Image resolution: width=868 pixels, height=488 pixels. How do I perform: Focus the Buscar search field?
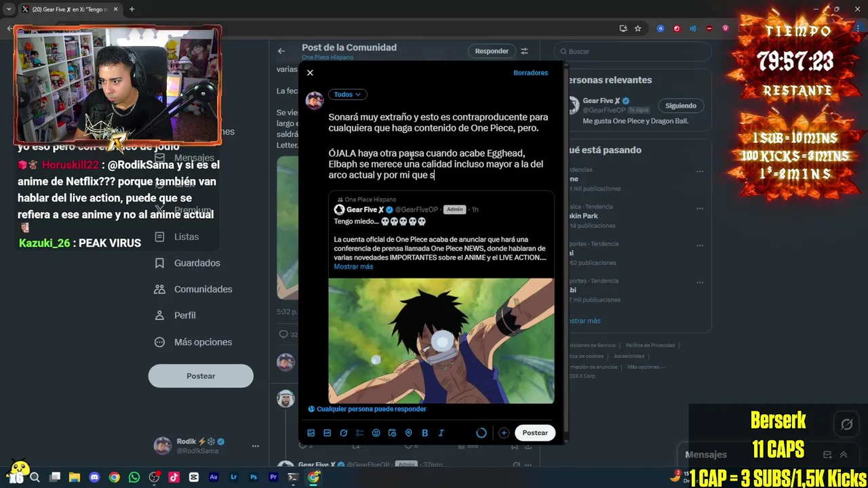click(x=633, y=52)
